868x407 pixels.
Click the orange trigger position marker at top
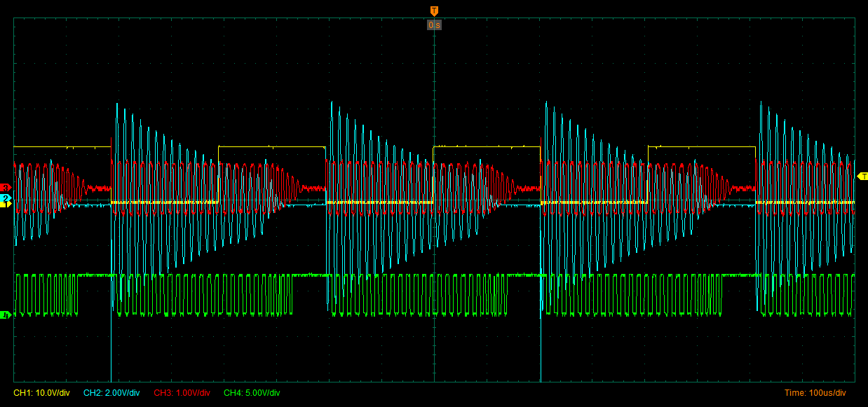pyautogui.click(x=434, y=11)
